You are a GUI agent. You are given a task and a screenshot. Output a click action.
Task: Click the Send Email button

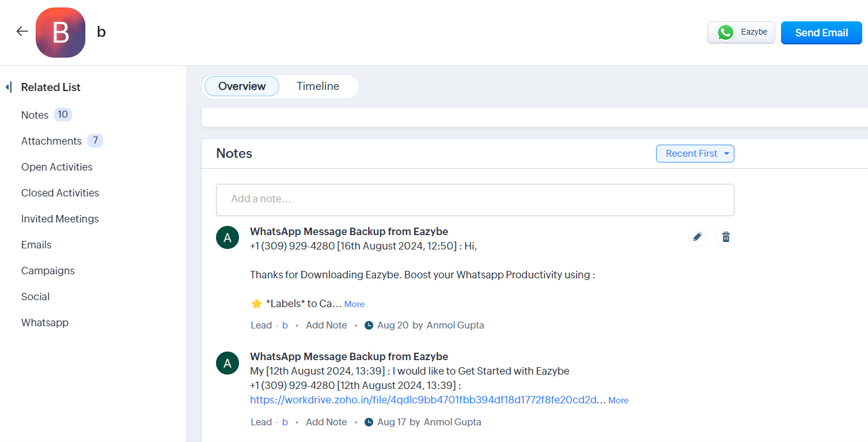click(821, 32)
